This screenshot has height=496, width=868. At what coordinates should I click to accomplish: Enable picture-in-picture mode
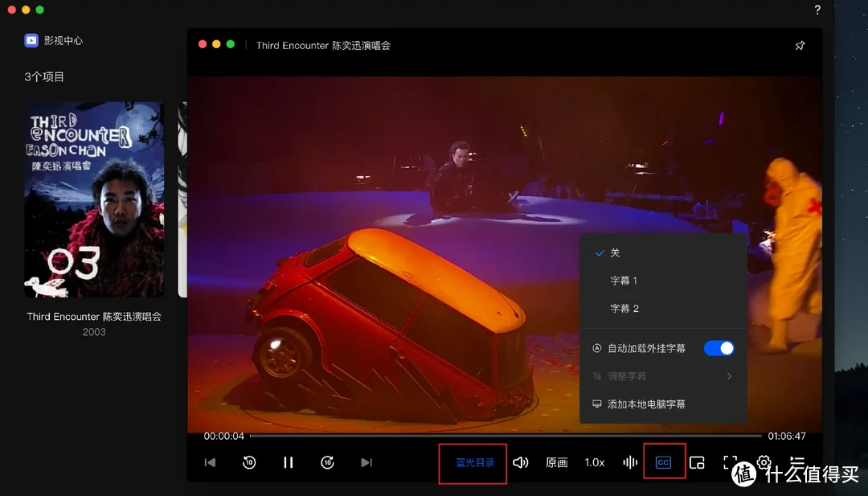click(x=697, y=462)
